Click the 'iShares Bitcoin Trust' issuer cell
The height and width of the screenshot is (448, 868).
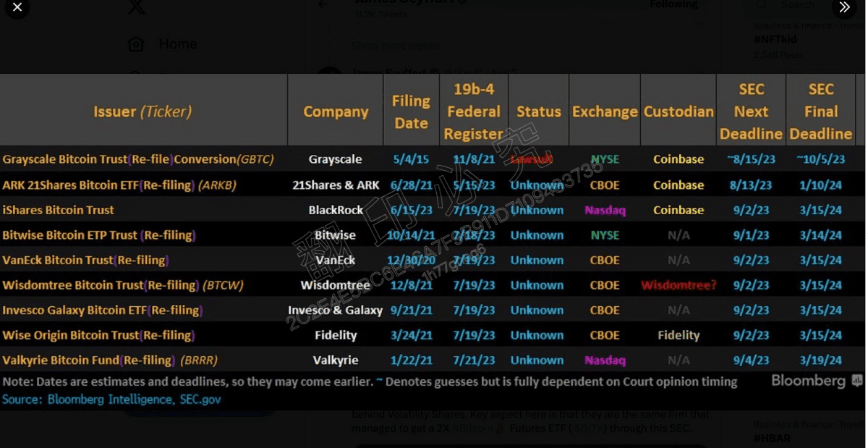(59, 210)
